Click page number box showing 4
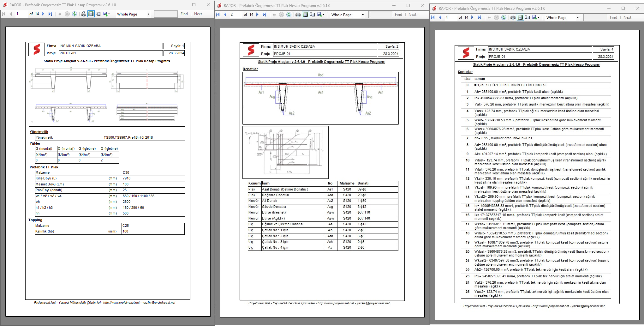644x326 pixels. tap(450, 17)
